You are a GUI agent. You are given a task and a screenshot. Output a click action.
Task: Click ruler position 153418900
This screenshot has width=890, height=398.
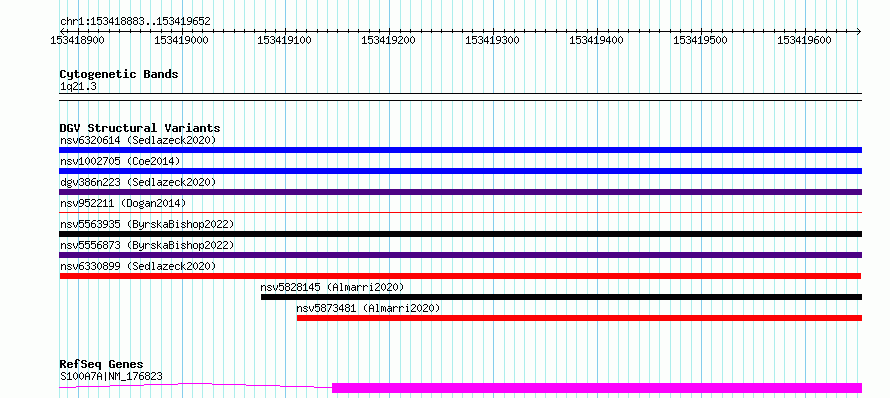(x=77, y=40)
